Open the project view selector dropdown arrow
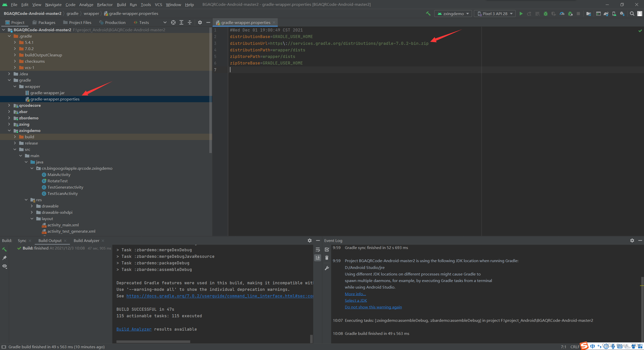The width and height of the screenshot is (644, 350). pos(165,22)
